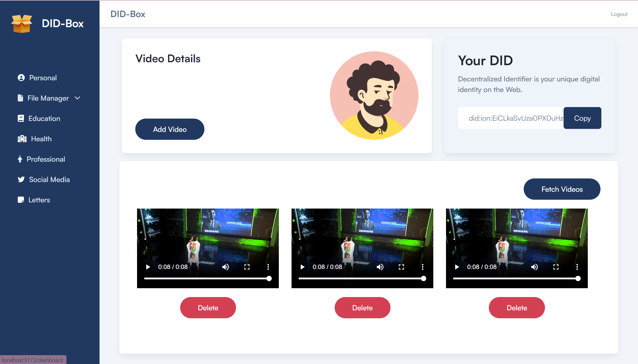Click the Social Media Twitter bird icon
This screenshot has height=364, width=638.
(x=21, y=180)
